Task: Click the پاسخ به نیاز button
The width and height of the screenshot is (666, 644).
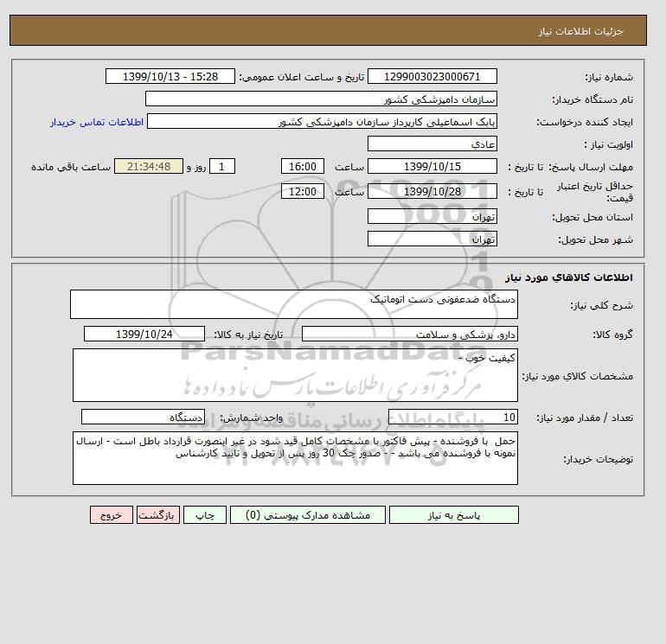Action: pos(453,514)
